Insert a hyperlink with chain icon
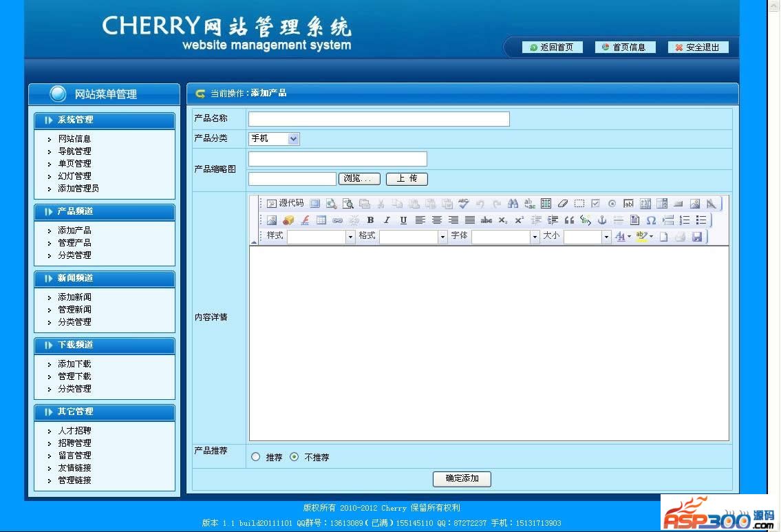Viewport: 781px width, 532px height. coord(338,220)
